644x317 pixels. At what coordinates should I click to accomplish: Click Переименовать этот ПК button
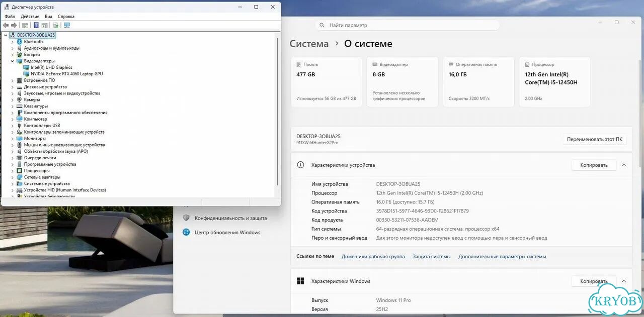[594, 139]
